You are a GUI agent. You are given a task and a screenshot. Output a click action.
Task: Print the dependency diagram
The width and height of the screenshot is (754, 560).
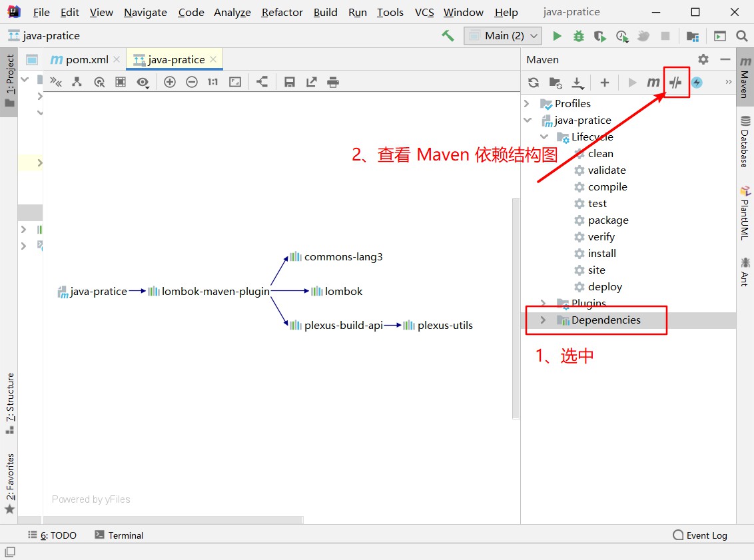333,82
